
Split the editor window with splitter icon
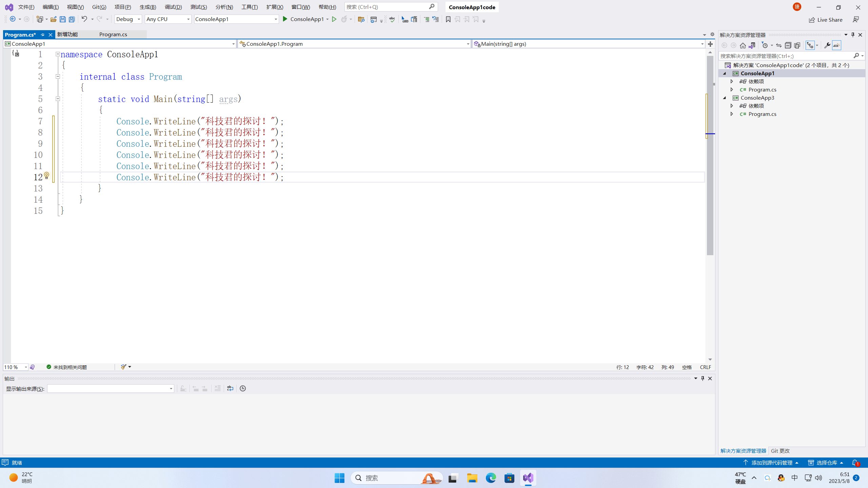tap(710, 44)
